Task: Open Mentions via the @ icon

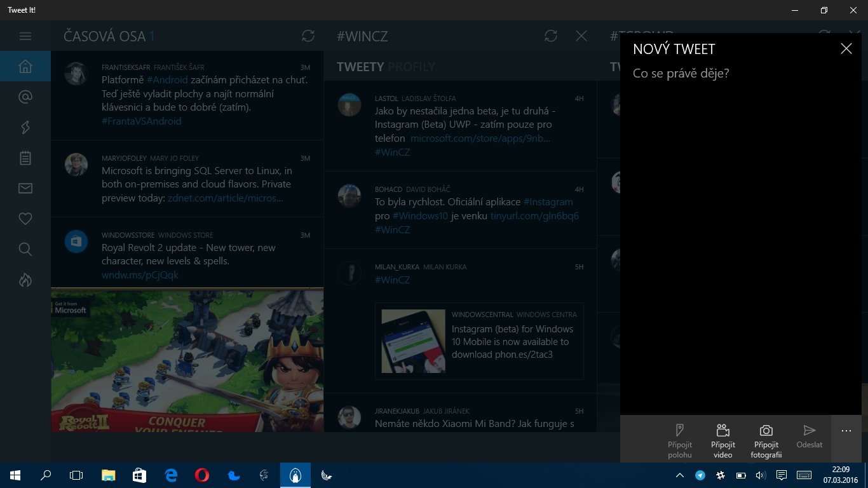Action: pos(25,97)
